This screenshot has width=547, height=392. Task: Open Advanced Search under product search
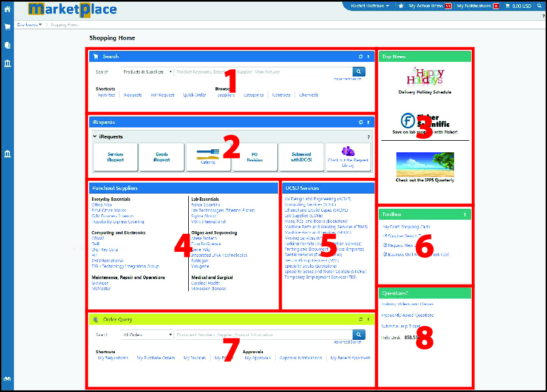(x=347, y=79)
